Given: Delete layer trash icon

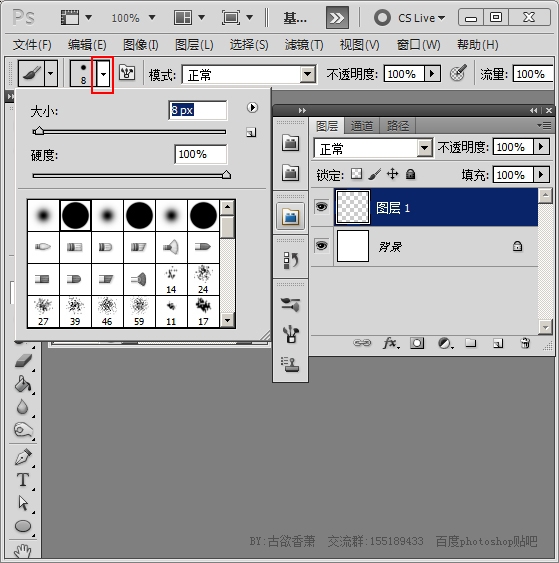Looking at the screenshot, I should (x=525, y=343).
